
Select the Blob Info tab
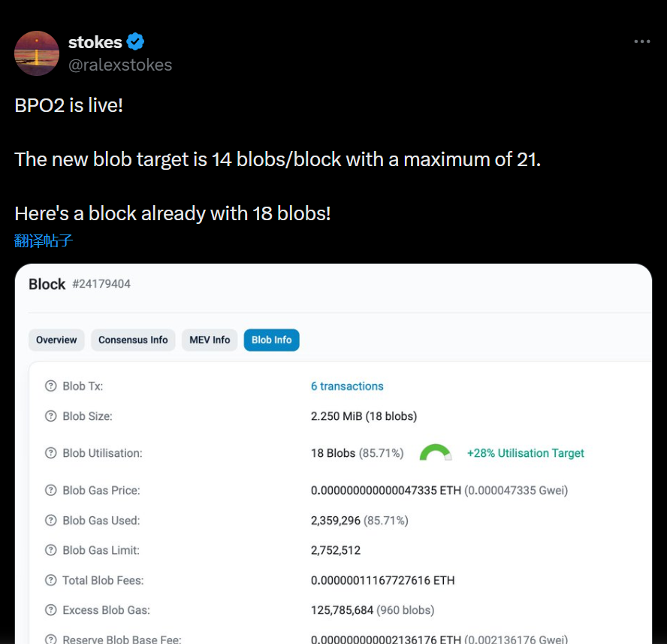pos(271,340)
